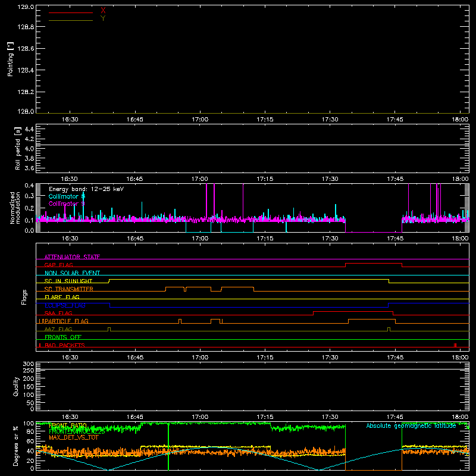Screen dimensions: 476x476
Task: Click "Energy band: 12-25 keV" text
Action: coord(86,189)
